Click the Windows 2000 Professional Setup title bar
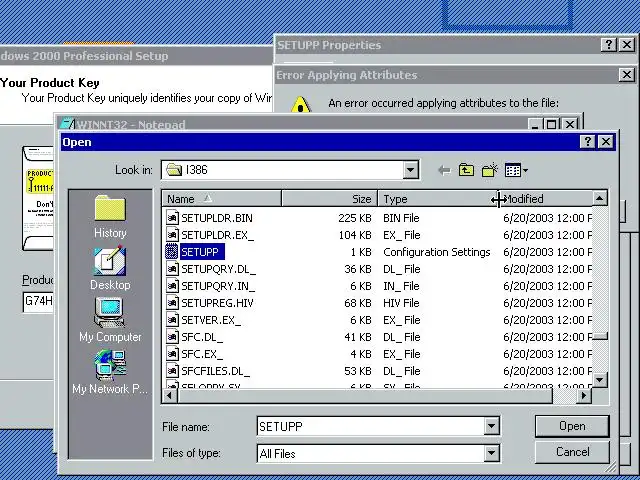Screen dimensions: 640x480 pyautogui.click(x=136, y=56)
